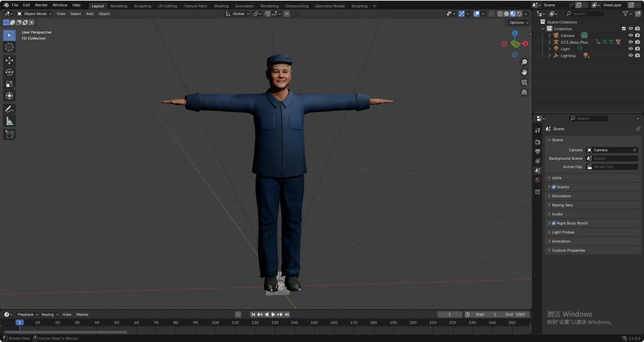
Task: Toggle the camera view icon in viewport
Action: click(x=524, y=82)
